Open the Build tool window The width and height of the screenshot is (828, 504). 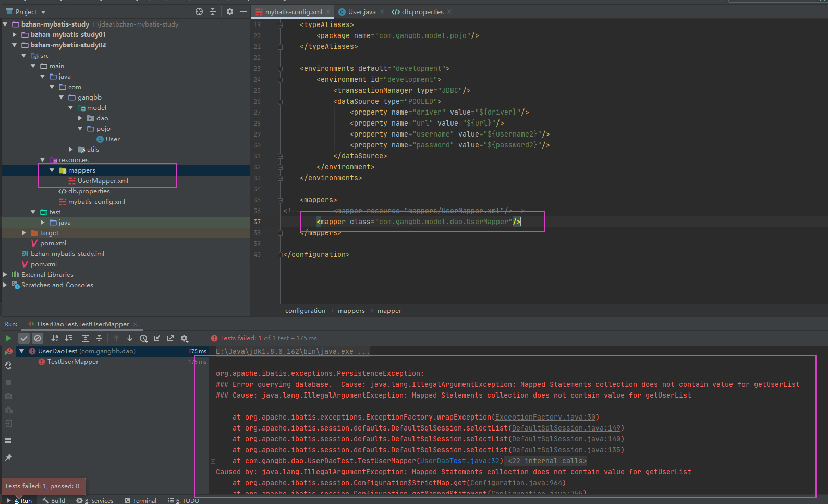[54, 500]
